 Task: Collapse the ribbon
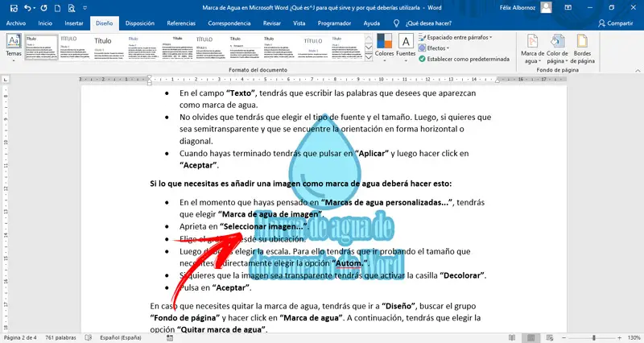[638, 71]
